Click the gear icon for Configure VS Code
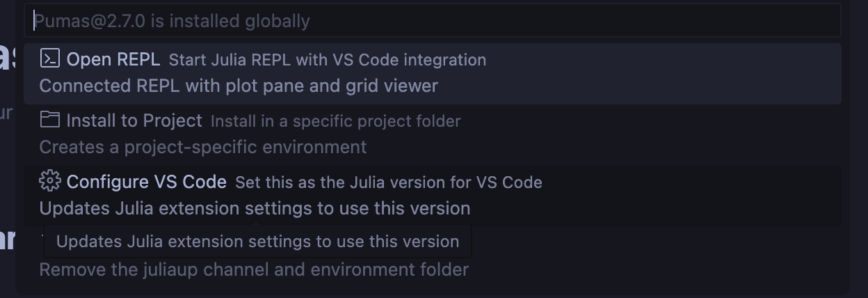The width and height of the screenshot is (868, 298). click(x=49, y=181)
